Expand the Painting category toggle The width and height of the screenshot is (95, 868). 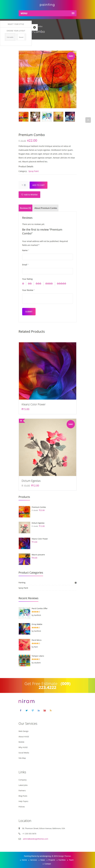click(75, 583)
